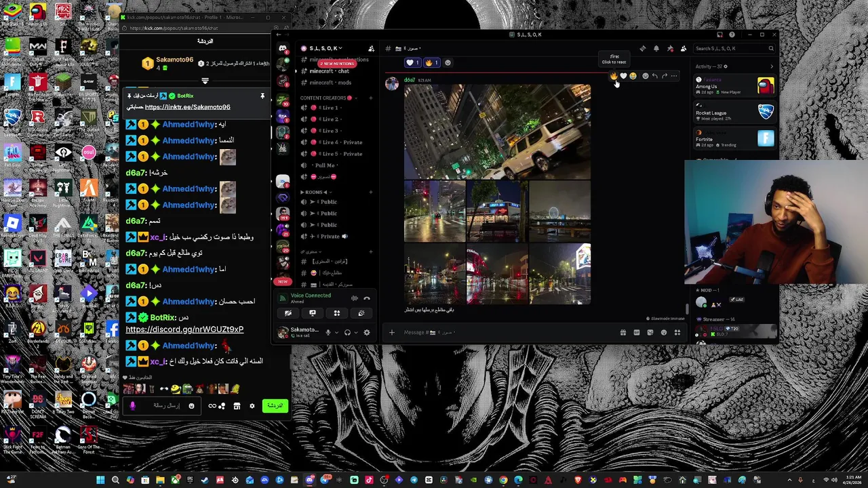This screenshot has height=488, width=868.
Task: Share your screen in voice panel
Action: point(313,313)
